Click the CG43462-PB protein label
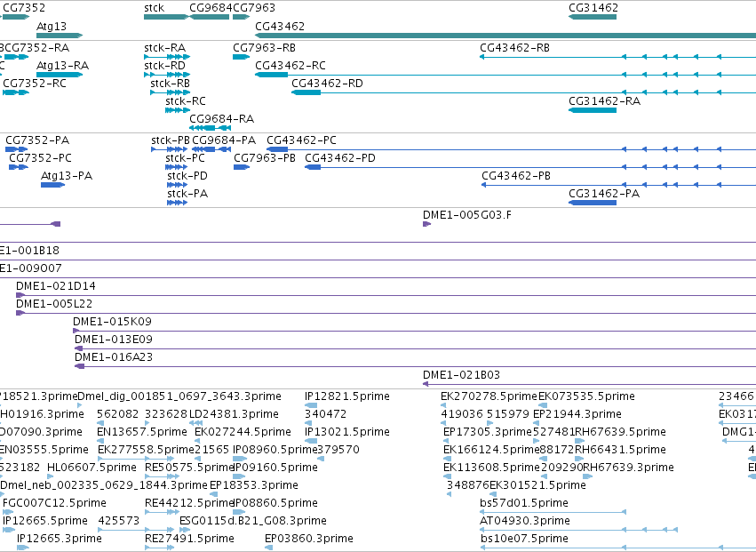The height and width of the screenshot is (552, 756). 516,176
